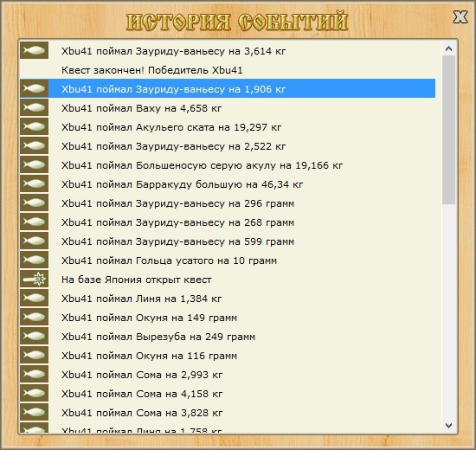Select row 'Окуня на 116 грамм'
The width and height of the screenshot is (476, 450).
[x=228, y=355]
